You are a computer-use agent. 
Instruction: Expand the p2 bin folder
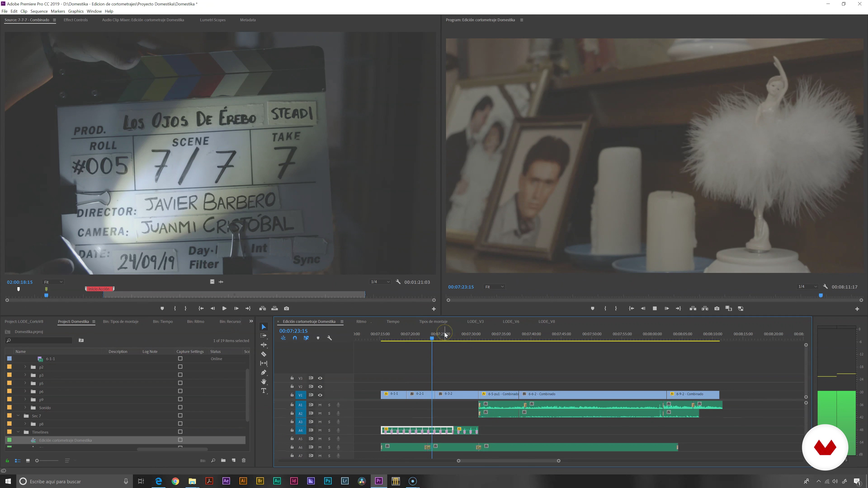(25, 367)
